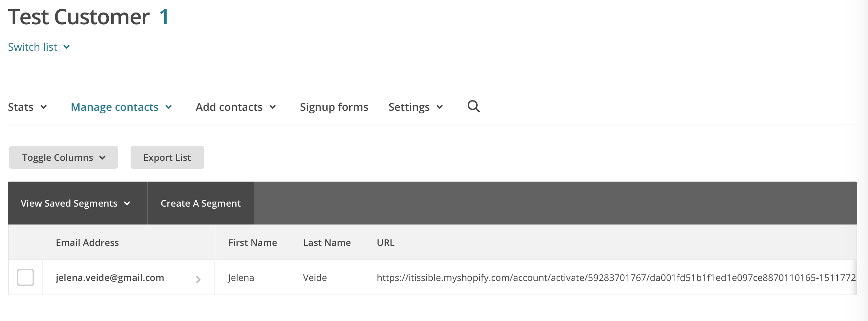
Task: Open the Toggle Columns dropdown
Action: click(x=63, y=157)
